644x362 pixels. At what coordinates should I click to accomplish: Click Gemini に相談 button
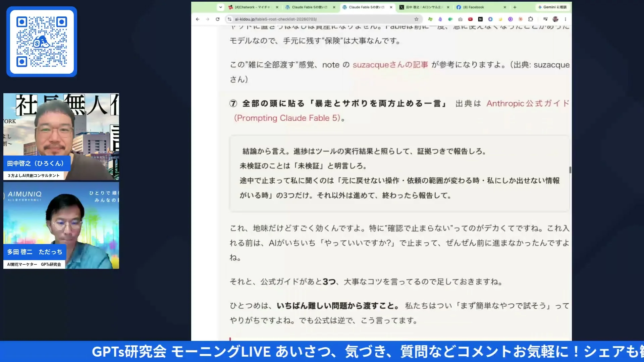tap(552, 7)
